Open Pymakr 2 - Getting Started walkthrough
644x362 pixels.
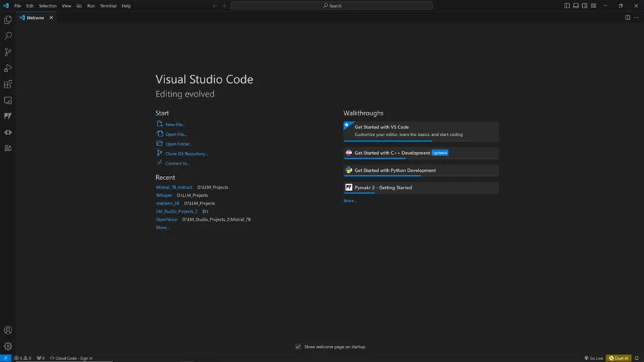coord(421,187)
